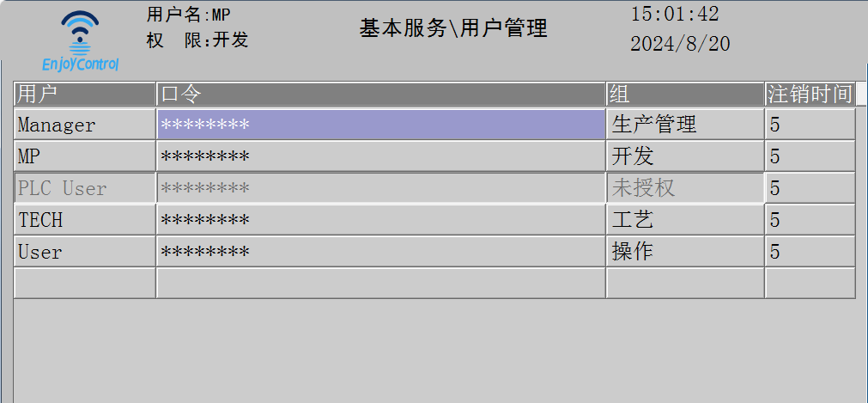Click the logout time for Manager
The height and width of the screenshot is (403, 868).
click(809, 125)
